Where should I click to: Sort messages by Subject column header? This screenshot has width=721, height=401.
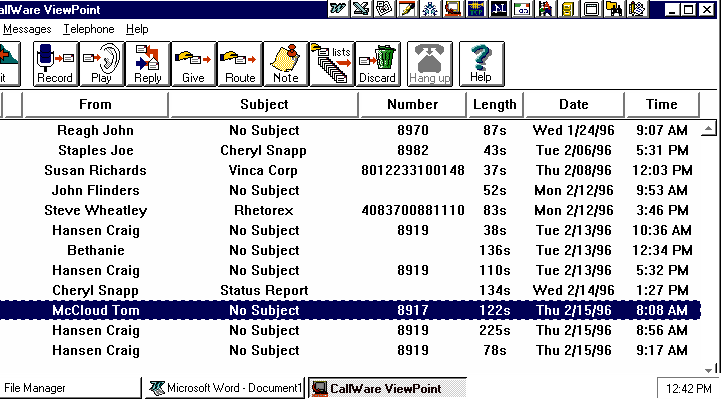[x=264, y=105]
